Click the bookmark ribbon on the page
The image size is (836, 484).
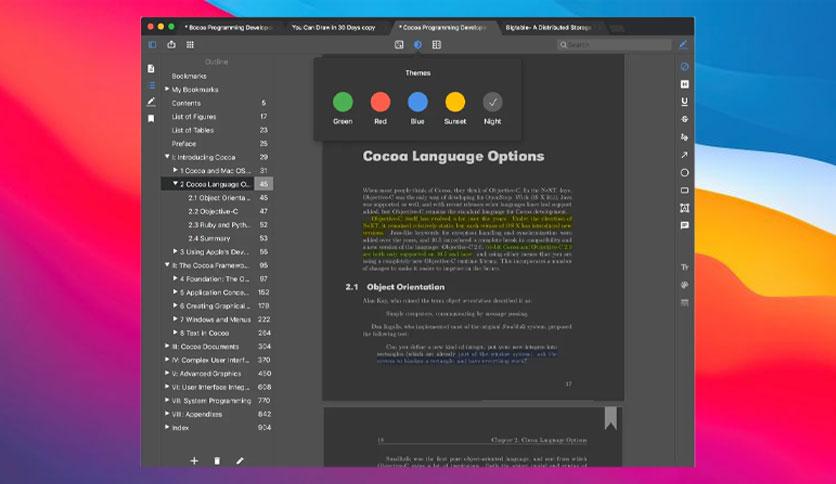610,418
